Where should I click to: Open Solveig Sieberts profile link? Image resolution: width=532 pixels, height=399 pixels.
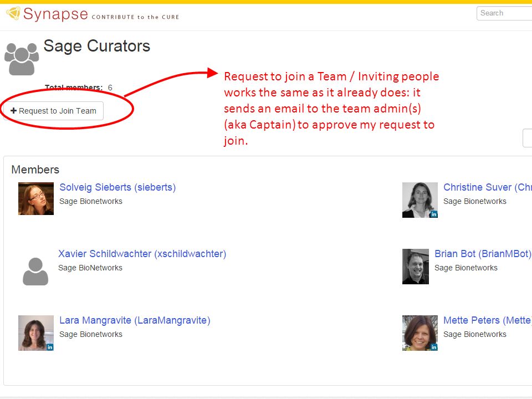(x=117, y=187)
